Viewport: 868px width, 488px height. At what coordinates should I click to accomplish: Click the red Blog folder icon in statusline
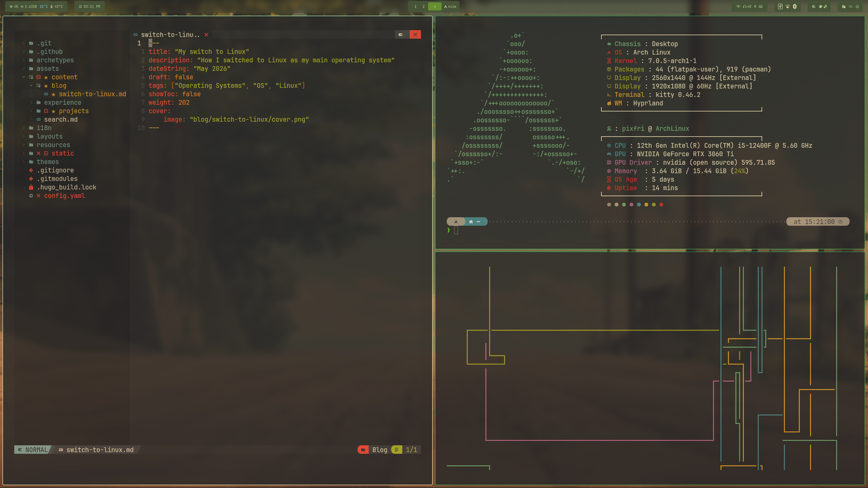(x=363, y=449)
